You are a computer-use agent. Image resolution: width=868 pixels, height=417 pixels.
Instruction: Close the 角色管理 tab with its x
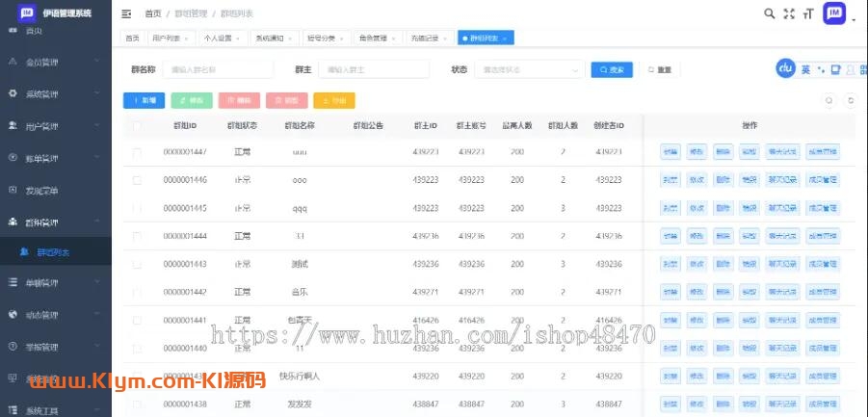pos(394,39)
